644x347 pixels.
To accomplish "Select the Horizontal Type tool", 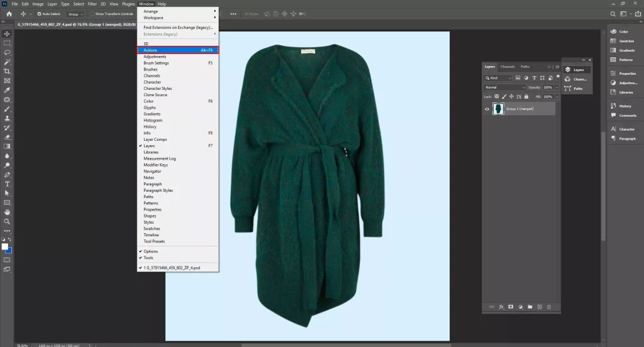I will coord(7,184).
